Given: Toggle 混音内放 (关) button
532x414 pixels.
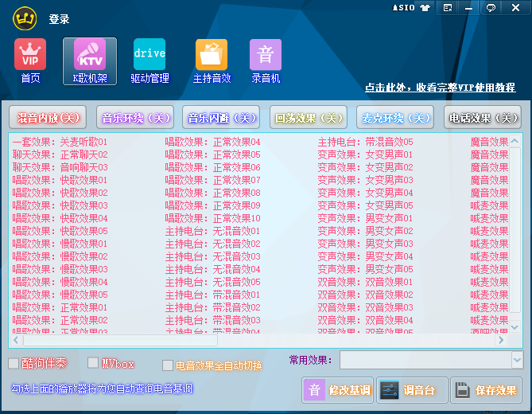Looking at the screenshot, I should pyautogui.click(x=48, y=118).
